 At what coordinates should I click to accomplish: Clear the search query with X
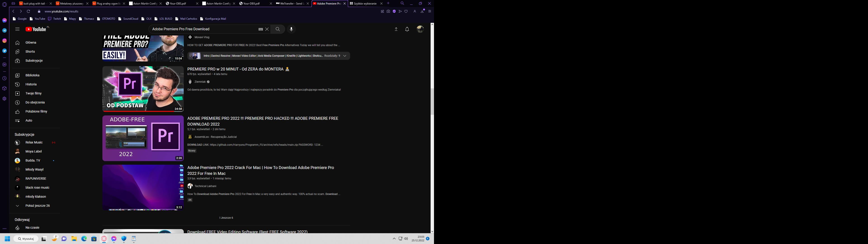point(267,29)
